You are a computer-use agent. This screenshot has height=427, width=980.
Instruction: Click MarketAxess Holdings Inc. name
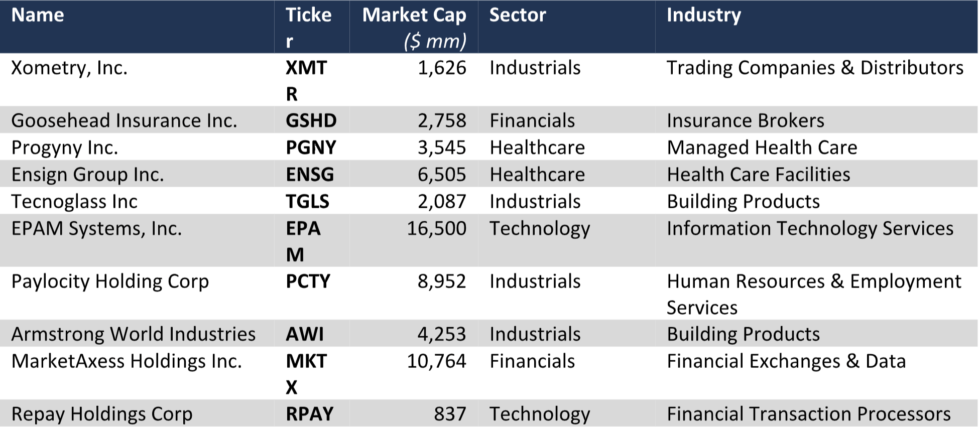point(127,361)
